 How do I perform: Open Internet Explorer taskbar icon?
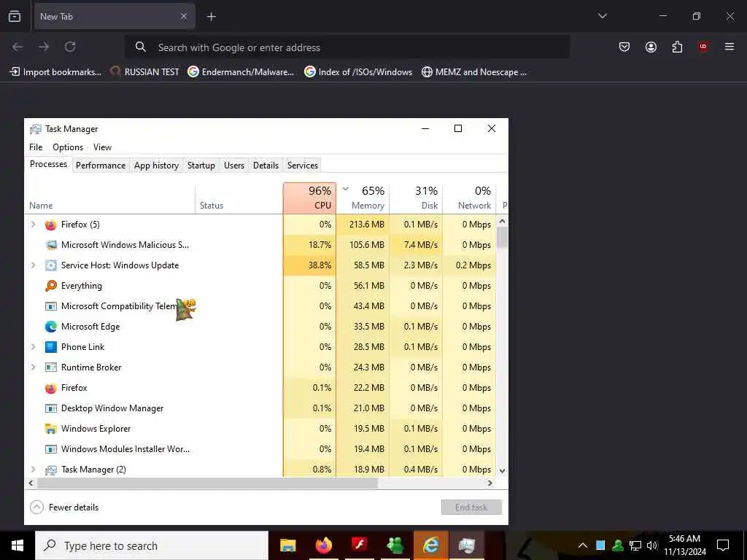[x=430, y=545]
